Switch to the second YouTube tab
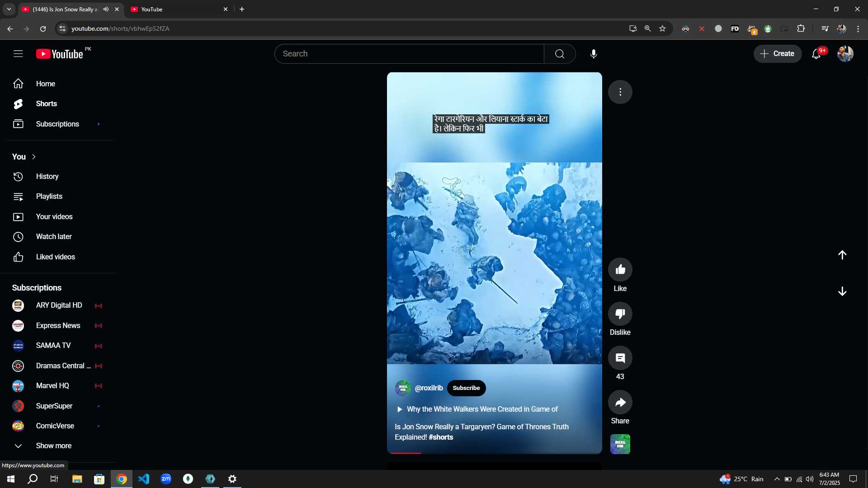Viewport: 868px width, 488px height. tap(176, 9)
